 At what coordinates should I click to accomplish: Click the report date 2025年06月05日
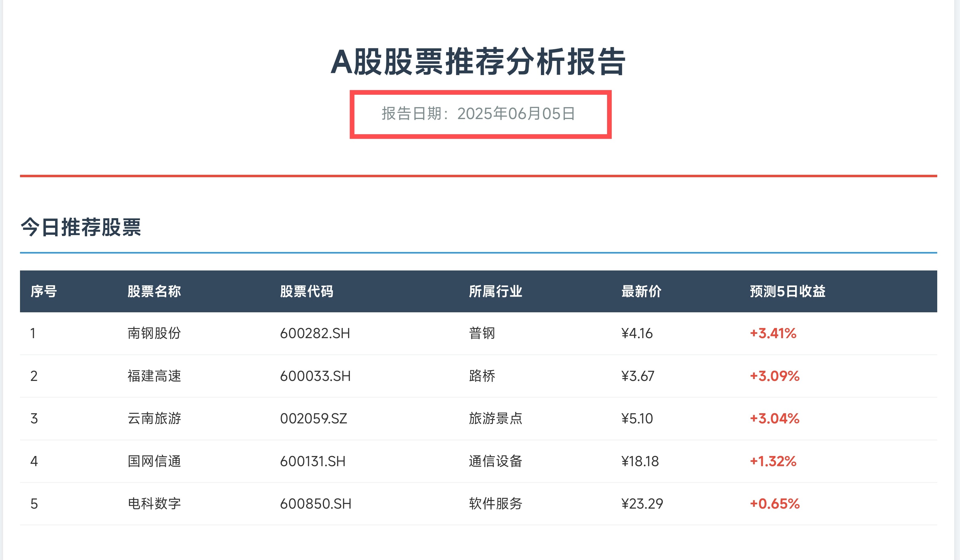click(516, 114)
